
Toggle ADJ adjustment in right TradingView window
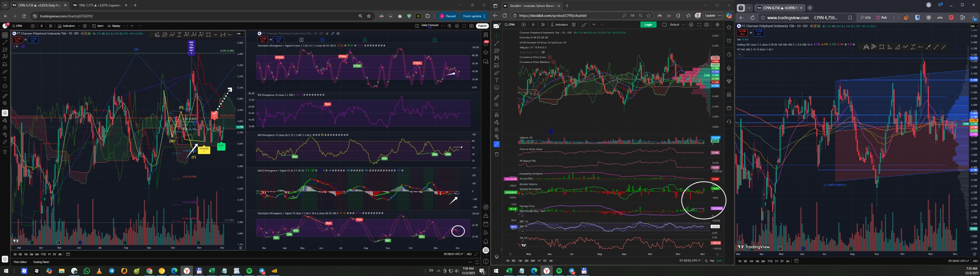point(975,261)
